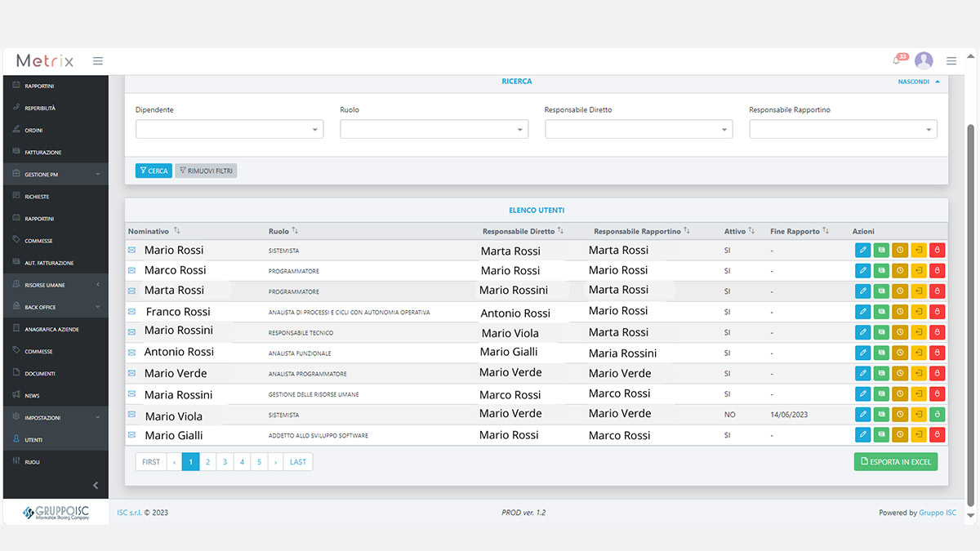Screen dimensions: 980x551
Task: Click the yellow login icon for Franco Rossi
Action: (919, 311)
